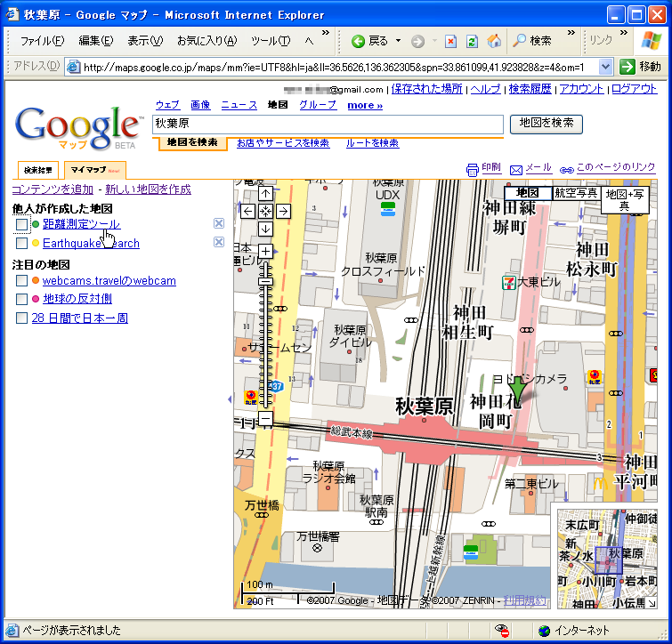The width and height of the screenshot is (672, 644).
Task: Click the ログアウト link
Action: (x=634, y=89)
